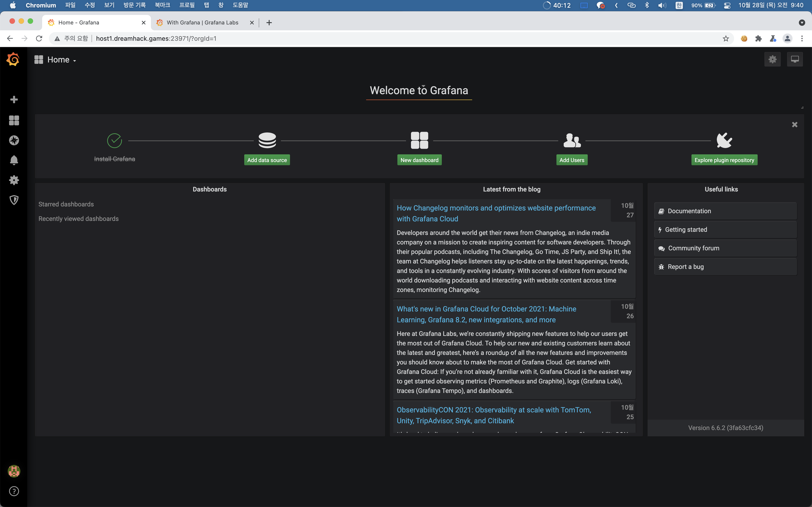Open Chromium tab search dropdown arrow

click(x=802, y=22)
